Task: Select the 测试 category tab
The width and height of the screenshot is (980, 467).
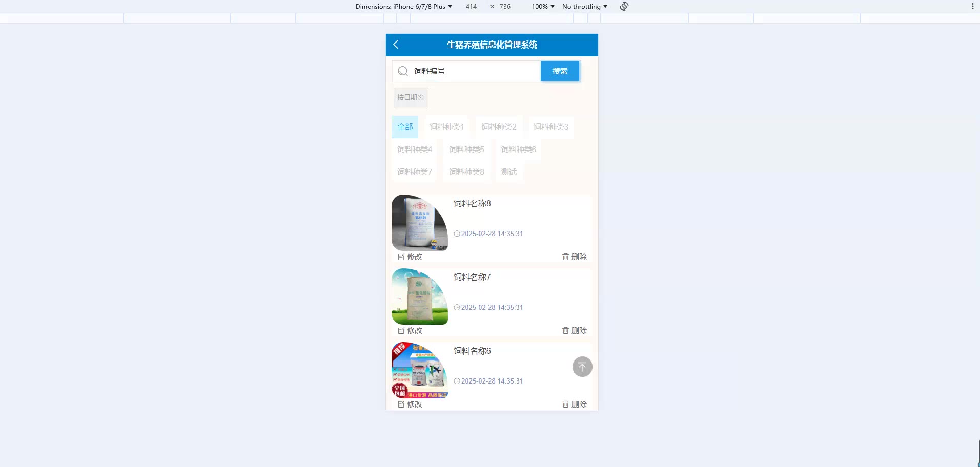Action: [509, 172]
